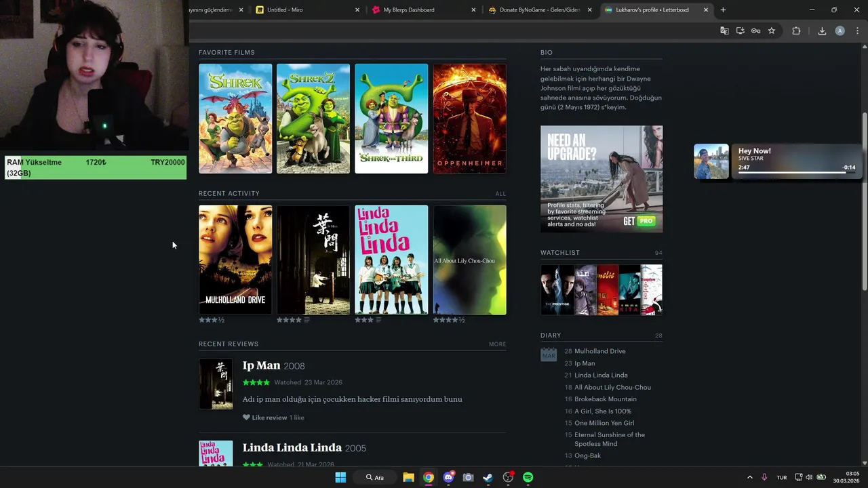
Task: Click ALL link beside Recent Activity
Action: point(500,194)
